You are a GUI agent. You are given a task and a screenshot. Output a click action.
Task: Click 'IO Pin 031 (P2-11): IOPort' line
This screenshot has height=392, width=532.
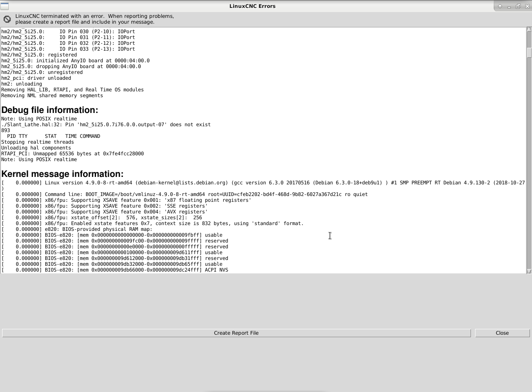(68, 37)
